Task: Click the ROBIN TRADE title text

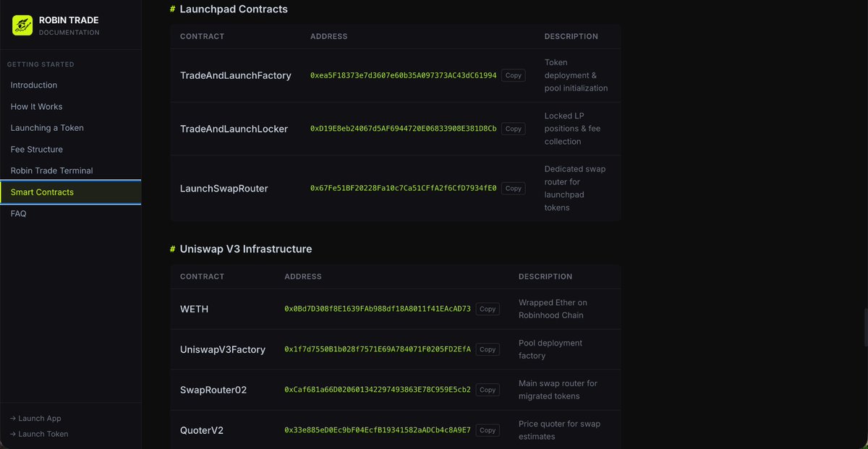Action: click(69, 20)
